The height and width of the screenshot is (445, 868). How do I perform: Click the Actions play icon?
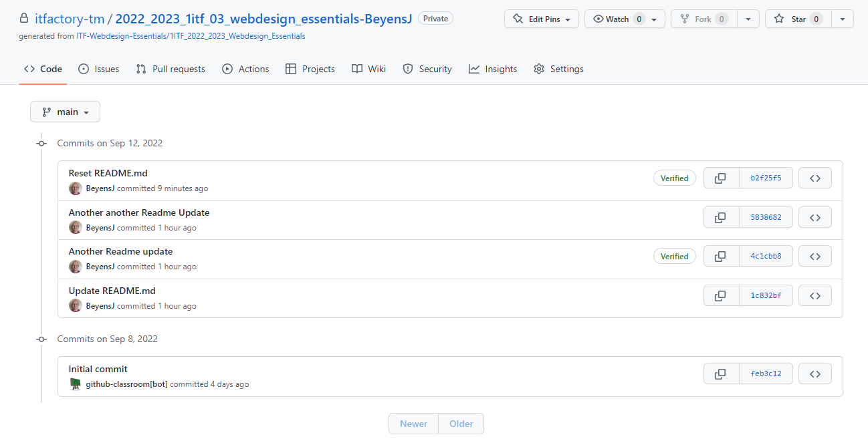click(227, 69)
